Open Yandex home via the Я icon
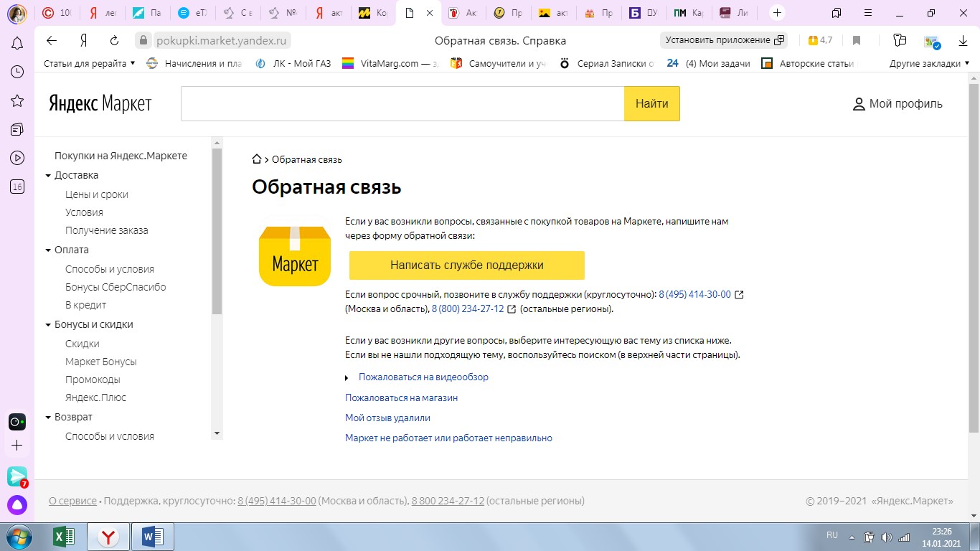980x551 pixels. coord(84,40)
